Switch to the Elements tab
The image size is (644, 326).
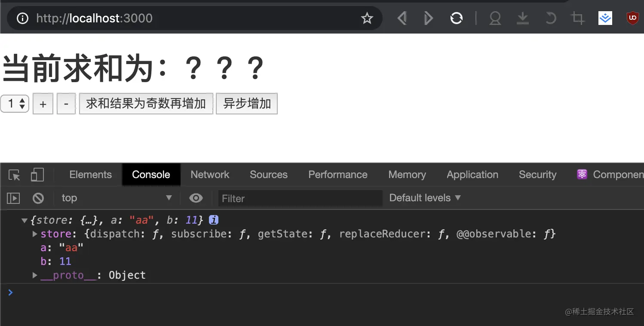(90, 175)
